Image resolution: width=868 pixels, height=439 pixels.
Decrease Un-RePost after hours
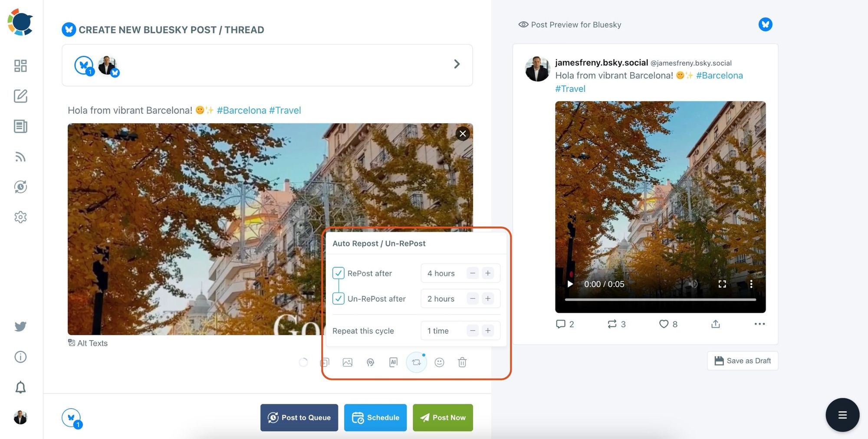pos(473,298)
